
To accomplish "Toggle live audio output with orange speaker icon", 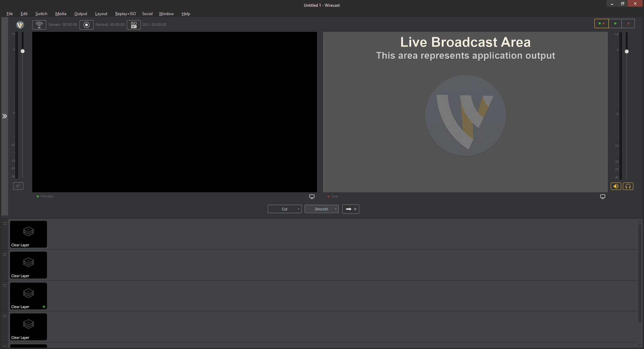I will point(616,186).
